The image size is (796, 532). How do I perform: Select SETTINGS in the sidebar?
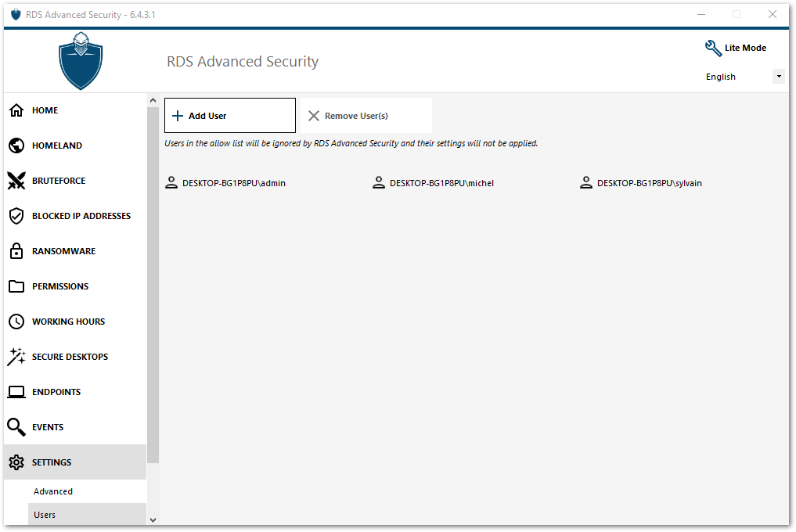point(75,462)
